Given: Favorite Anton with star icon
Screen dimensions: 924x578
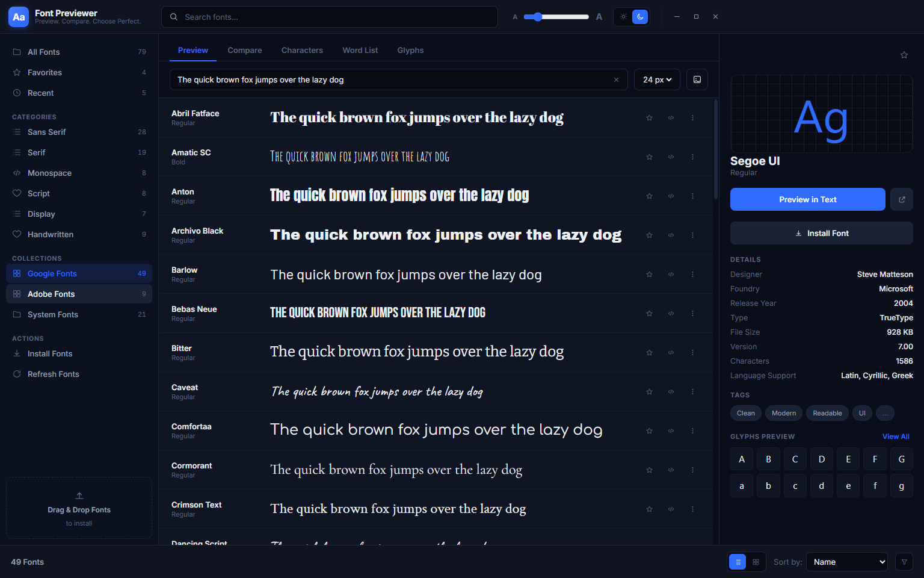Looking at the screenshot, I should click(649, 196).
